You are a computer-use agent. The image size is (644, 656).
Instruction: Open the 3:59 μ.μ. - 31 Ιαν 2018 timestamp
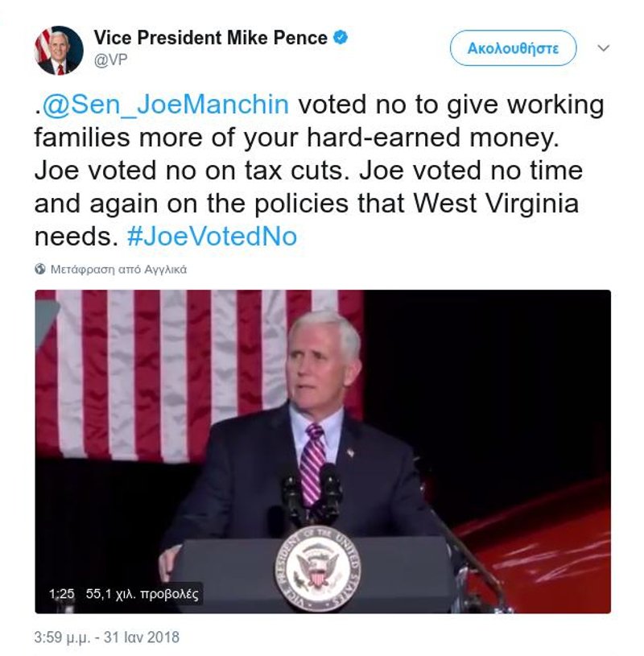pyautogui.click(x=107, y=637)
